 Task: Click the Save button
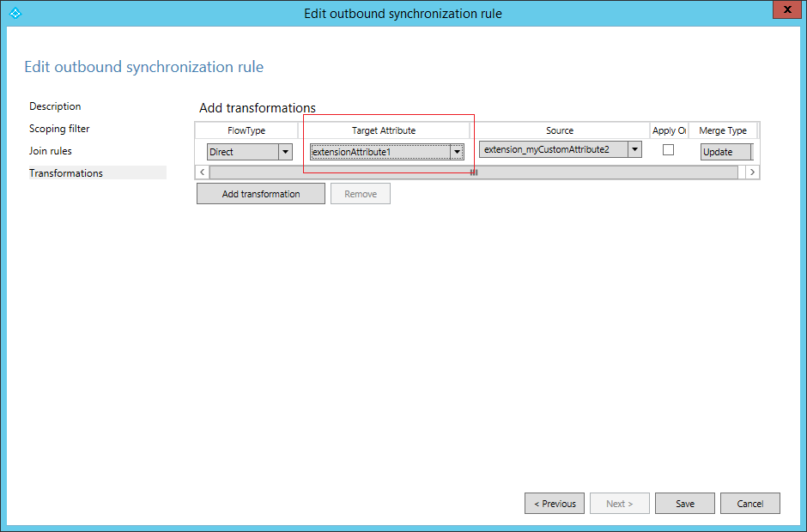684,503
